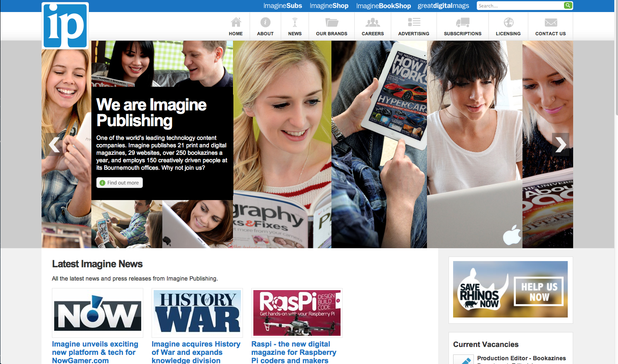
Task: Open the HOME menu label
Action: (x=235, y=34)
